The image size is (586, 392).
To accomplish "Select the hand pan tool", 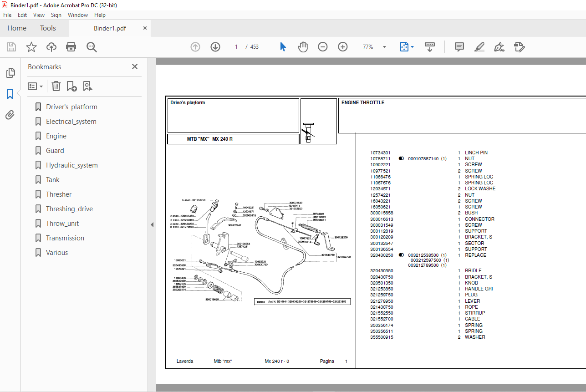I will tap(303, 47).
